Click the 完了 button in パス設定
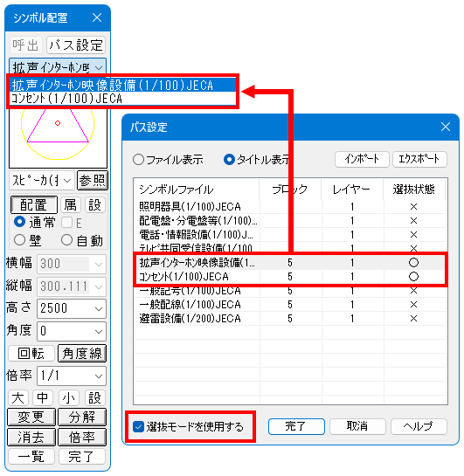Viewport: 464px width, 476px height. [296, 426]
